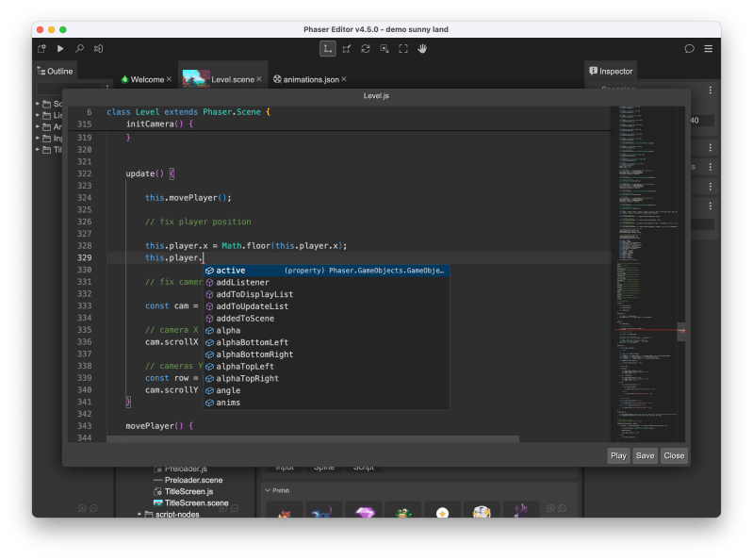Expand the 'Lis' folder in Outline
The width and height of the screenshot is (753, 560).
click(x=38, y=115)
